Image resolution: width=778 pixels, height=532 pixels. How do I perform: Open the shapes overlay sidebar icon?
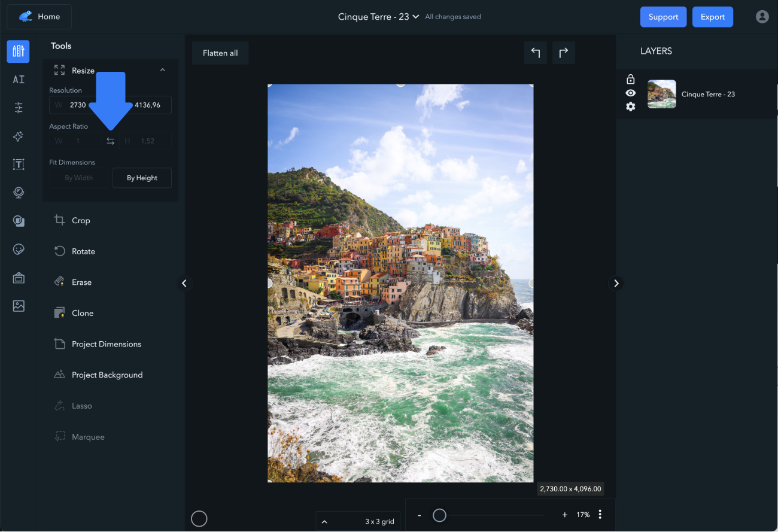[x=19, y=221]
